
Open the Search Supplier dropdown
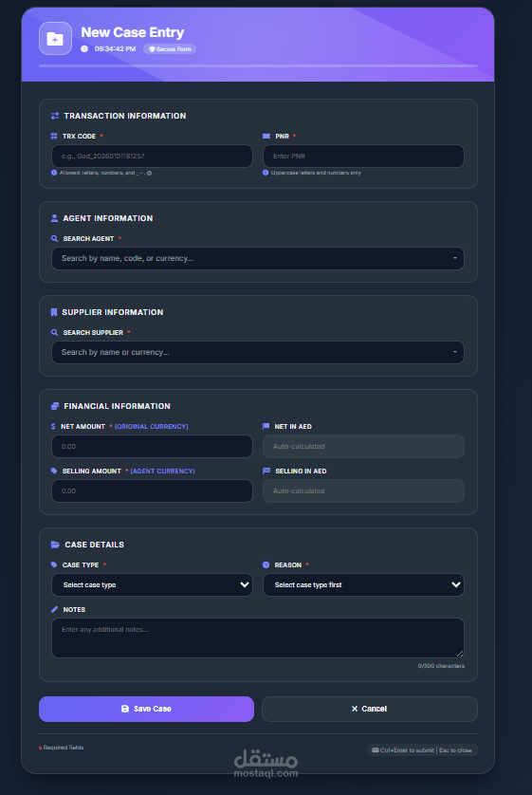[x=258, y=352]
